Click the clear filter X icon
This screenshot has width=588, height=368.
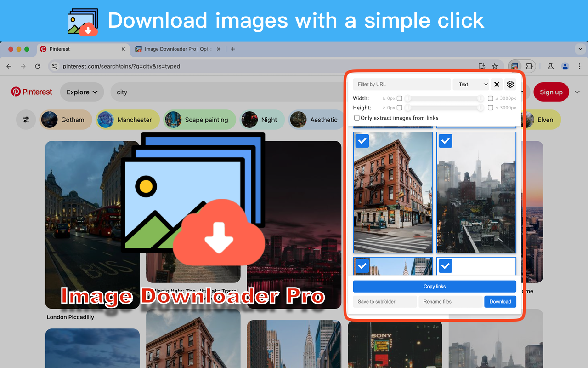(497, 84)
